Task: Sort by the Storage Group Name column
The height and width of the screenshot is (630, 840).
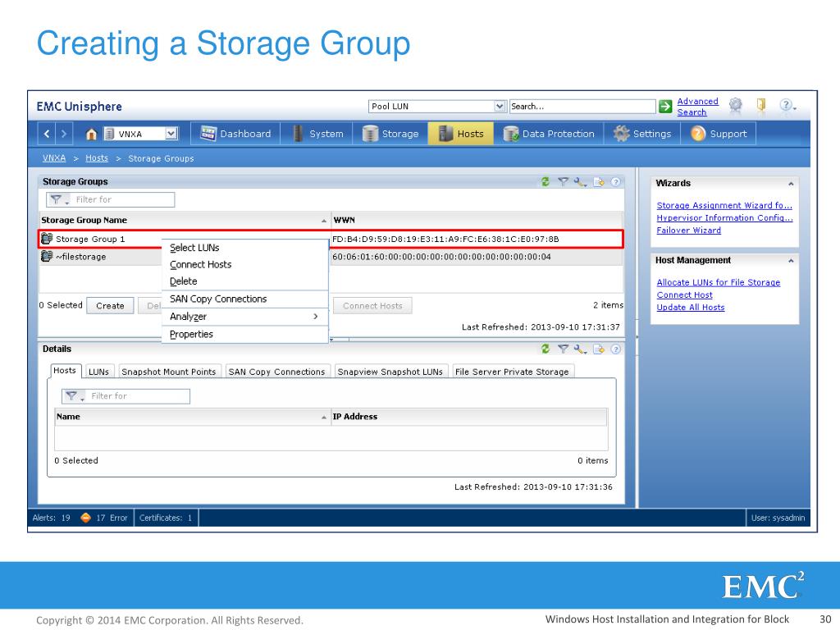Action: [184, 220]
